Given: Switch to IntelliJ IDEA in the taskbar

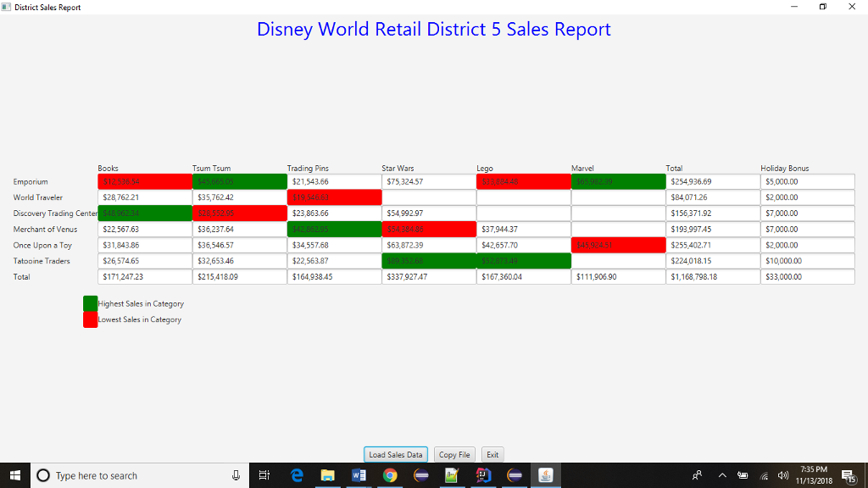Looking at the screenshot, I should tap(483, 475).
